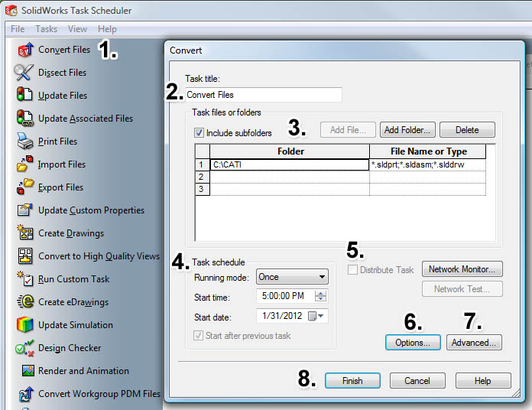Select Convert to High Quality Views icon
Image resolution: width=532 pixels, height=410 pixels.
(25, 255)
